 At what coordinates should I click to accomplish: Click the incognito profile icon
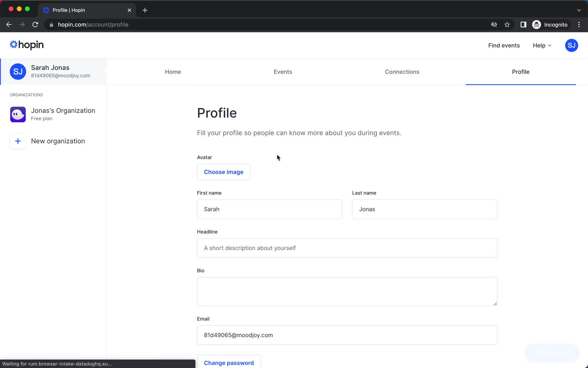click(537, 25)
